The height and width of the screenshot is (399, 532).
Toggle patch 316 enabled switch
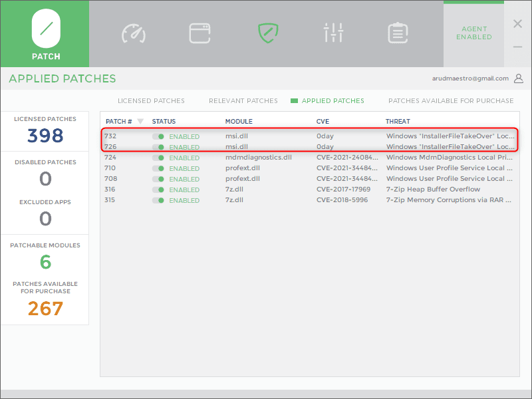(158, 190)
